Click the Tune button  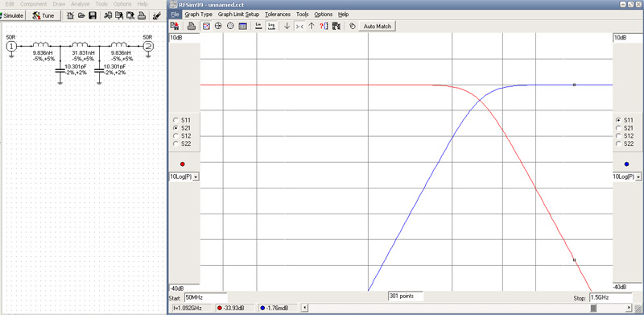tap(43, 15)
